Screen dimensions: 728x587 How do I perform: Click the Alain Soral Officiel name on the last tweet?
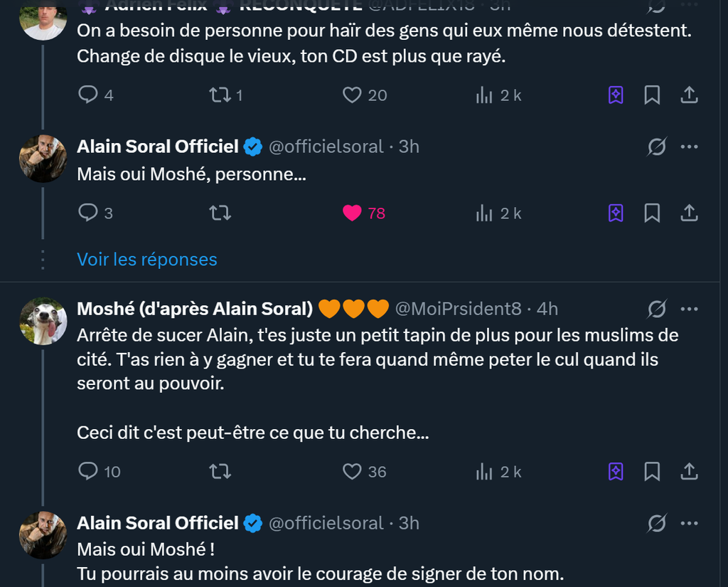157,523
